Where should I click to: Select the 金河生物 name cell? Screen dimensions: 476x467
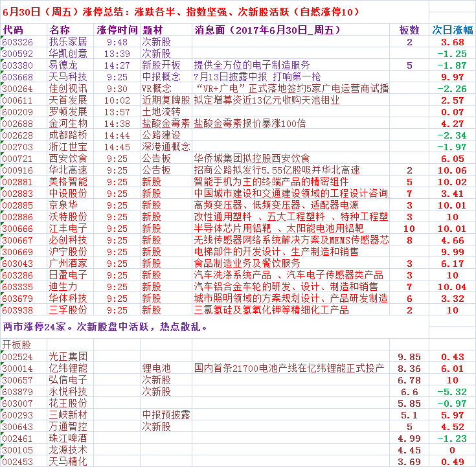(x=70, y=123)
